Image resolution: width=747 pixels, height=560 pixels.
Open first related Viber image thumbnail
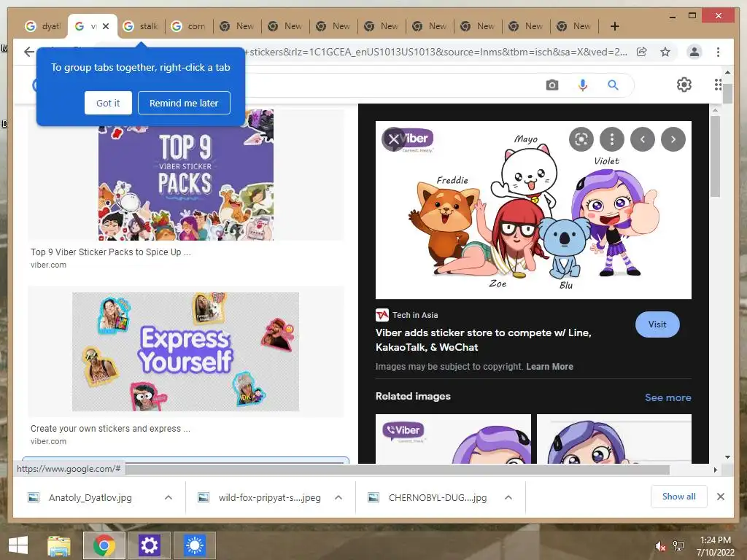(x=453, y=439)
